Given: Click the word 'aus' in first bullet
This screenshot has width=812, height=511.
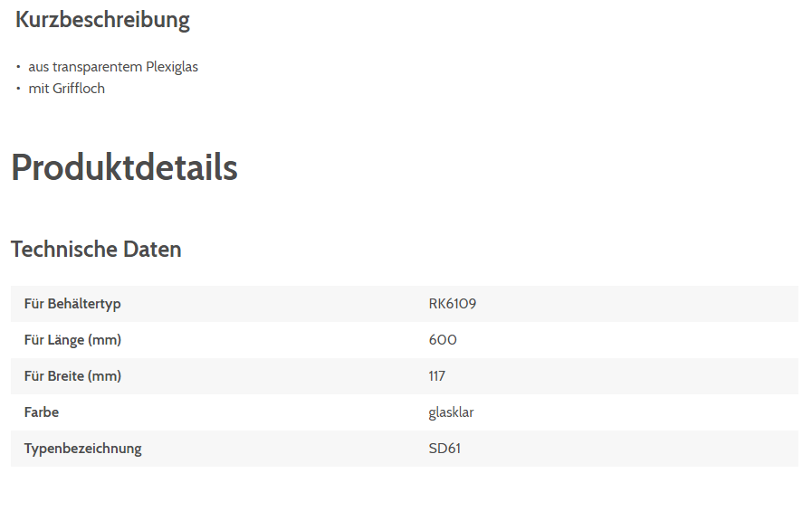Looking at the screenshot, I should click(39, 67).
